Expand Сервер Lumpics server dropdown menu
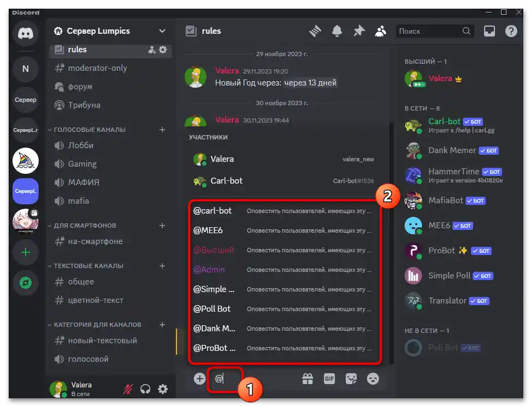 pyautogui.click(x=162, y=31)
